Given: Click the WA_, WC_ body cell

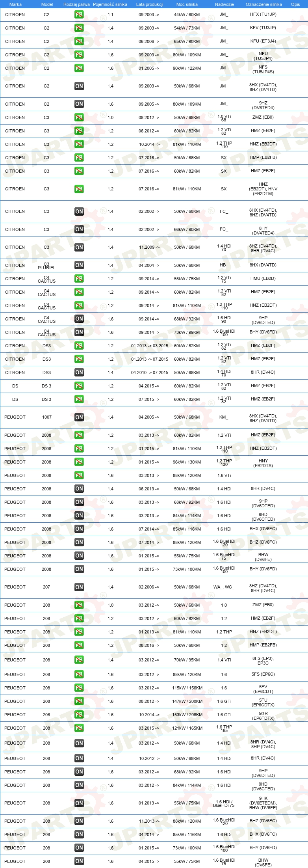Looking at the screenshot, I should (224, 587).
